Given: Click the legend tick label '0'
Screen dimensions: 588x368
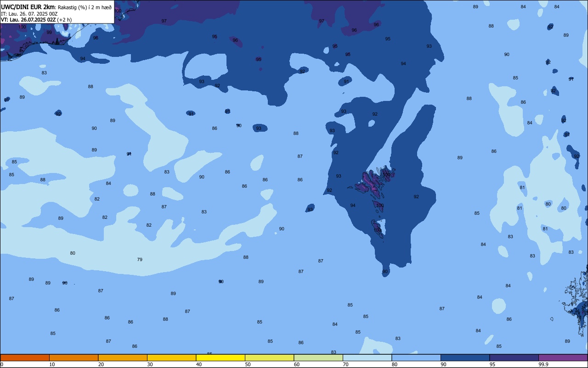Looking at the screenshot, I should click(x=2, y=364).
